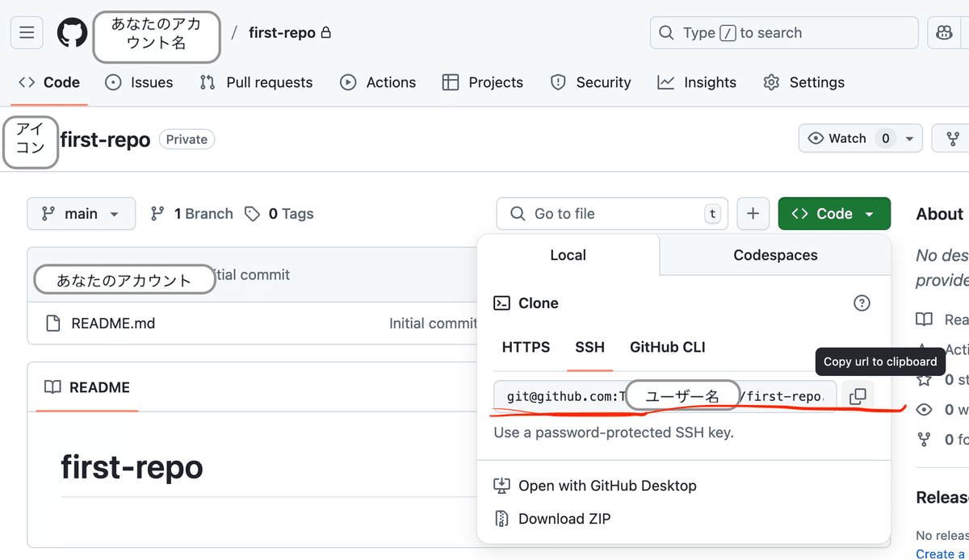Click Open with GitHub Desktop
This screenshot has height=560, width=969.
pyautogui.click(x=595, y=485)
